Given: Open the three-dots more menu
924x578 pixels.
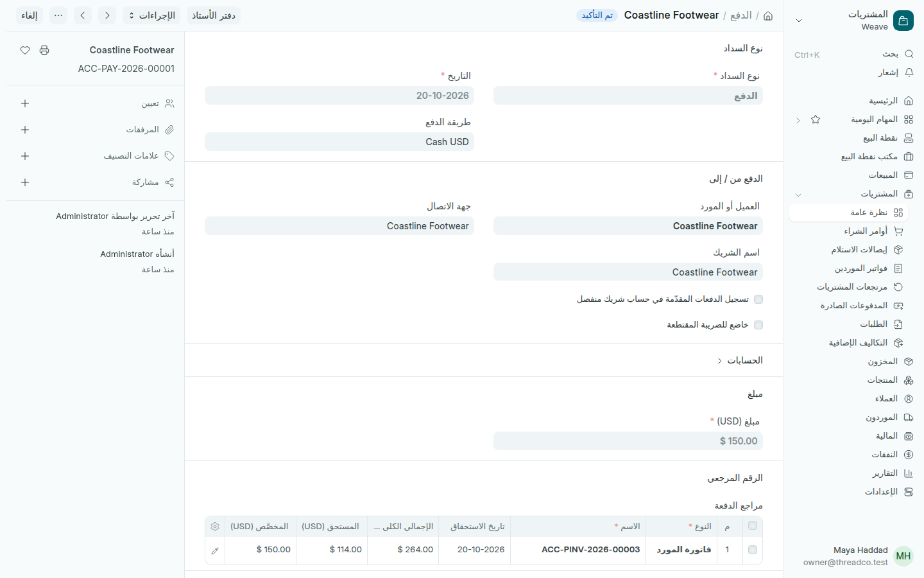Looking at the screenshot, I should (58, 15).
